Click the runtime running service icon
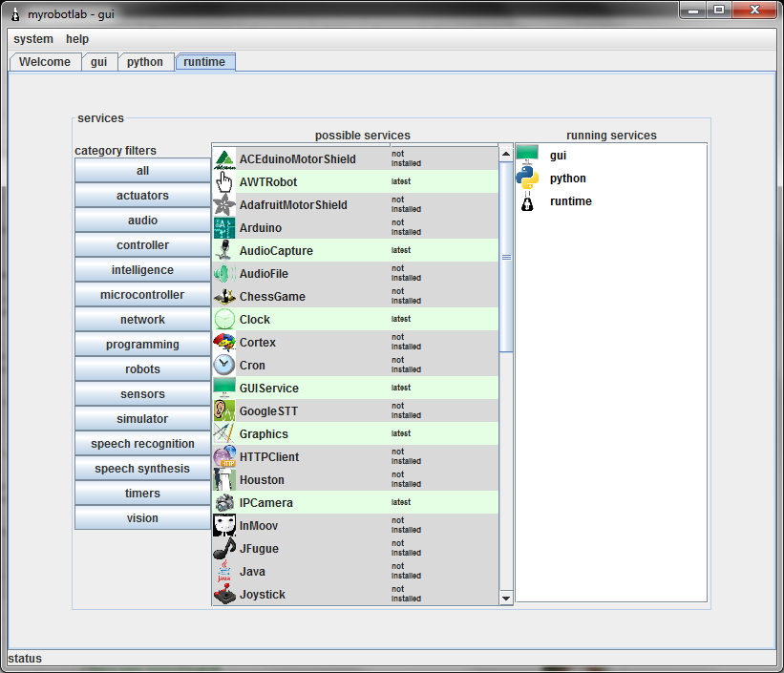 coord(527,201)
